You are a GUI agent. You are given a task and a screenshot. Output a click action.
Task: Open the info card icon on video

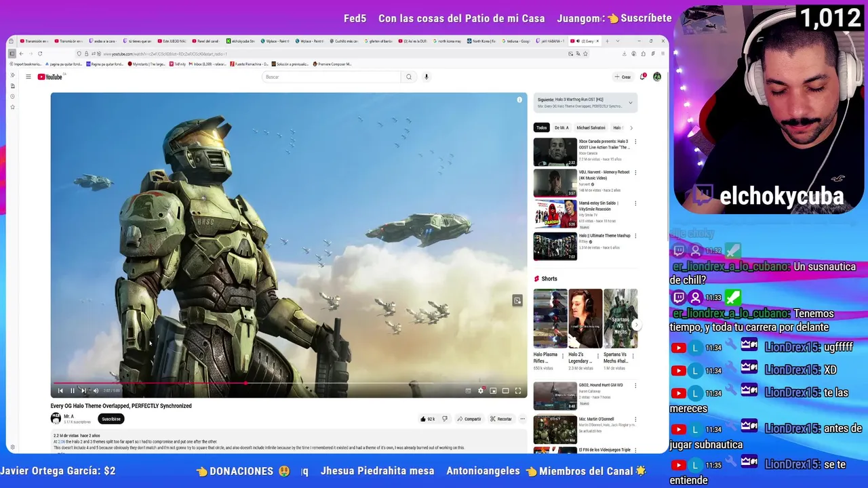[x=519, y=100]
